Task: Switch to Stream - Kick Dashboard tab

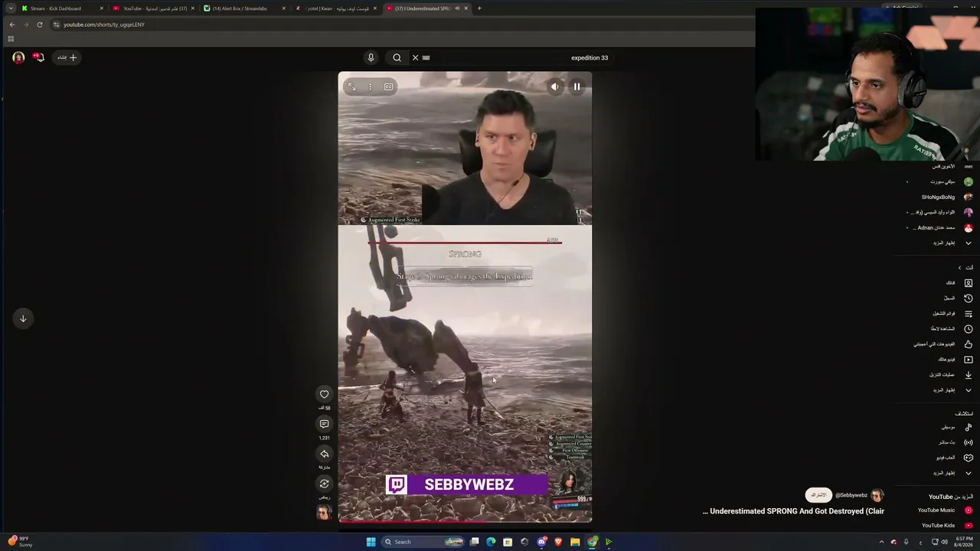Action: [x=61, y=8]
